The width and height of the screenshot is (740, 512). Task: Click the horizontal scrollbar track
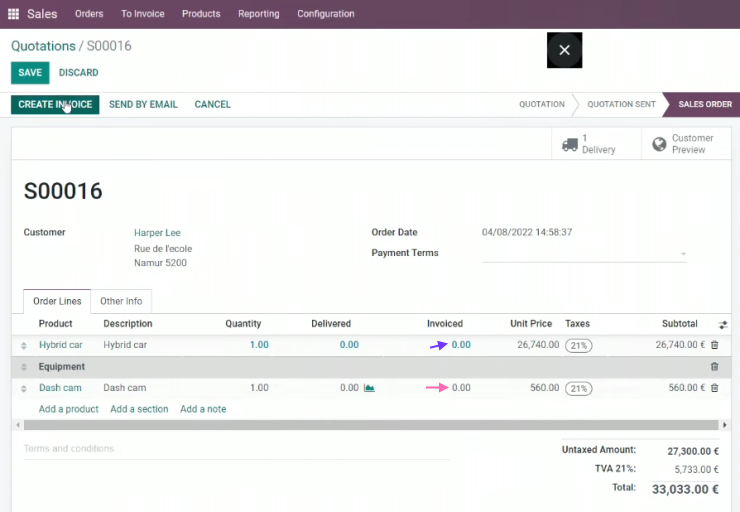pyautogui.click(x=371, y=425)
